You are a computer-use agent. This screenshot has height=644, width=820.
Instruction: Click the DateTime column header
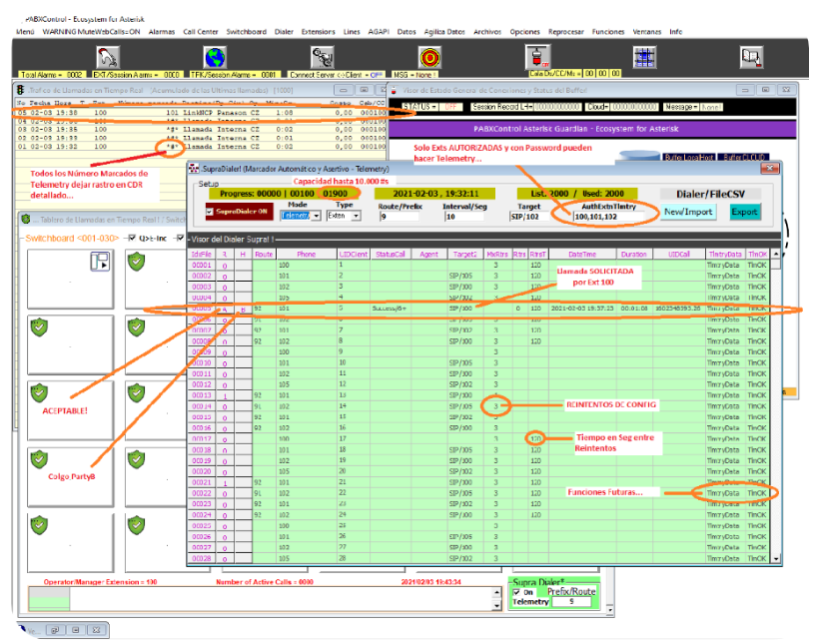click(x=582, y=254)
